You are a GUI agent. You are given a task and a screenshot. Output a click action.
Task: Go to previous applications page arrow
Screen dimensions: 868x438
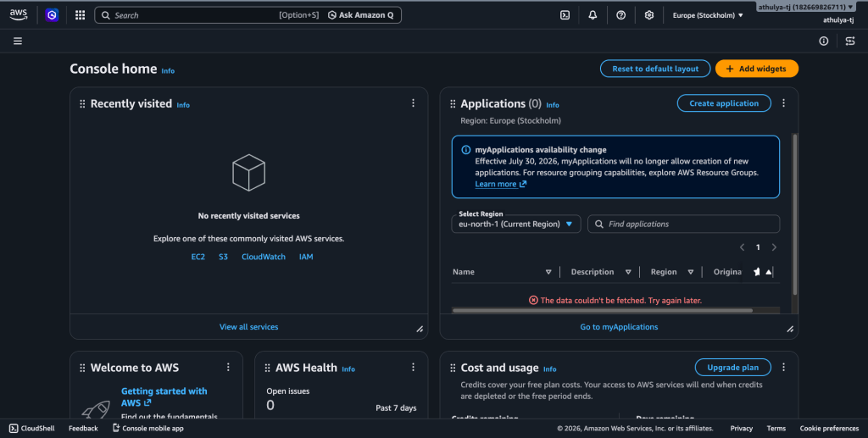click(x=743, y=247)
